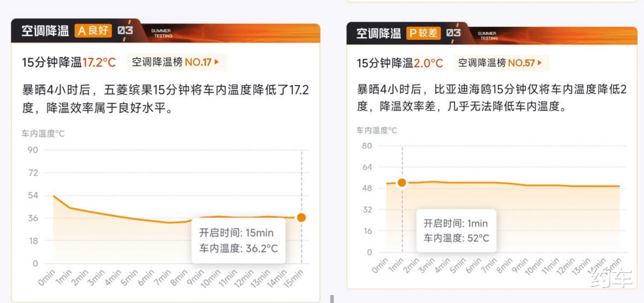
Task: Click the 车内温度°C axis label on the 五菱缤果 chart
Action: pos(43,133)
